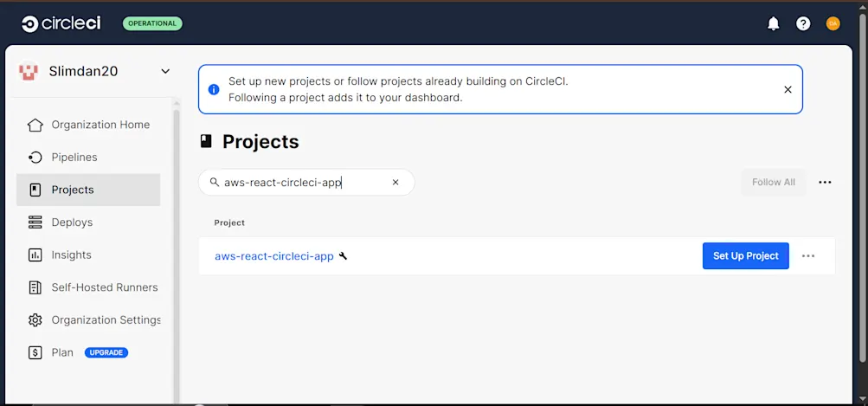
Task: Click the wrench icon next to project name
Action: click(x=343, y=256)
